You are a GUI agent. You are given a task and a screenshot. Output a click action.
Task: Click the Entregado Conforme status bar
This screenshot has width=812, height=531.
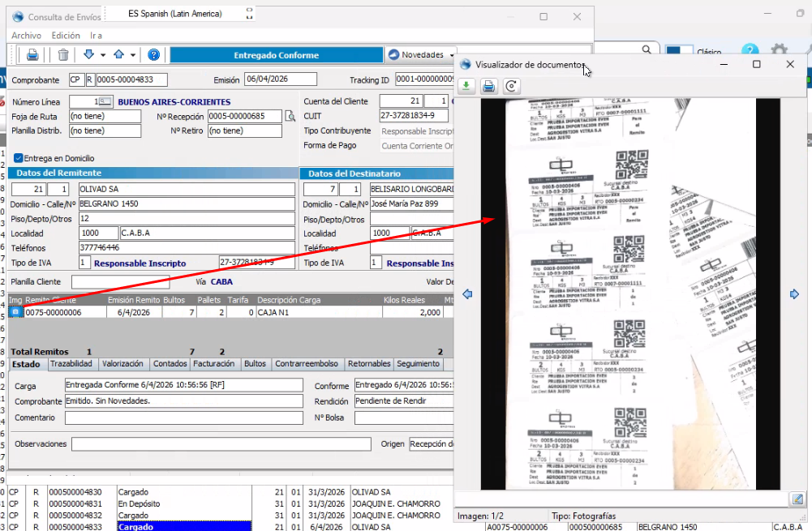[x=276, y=55]
